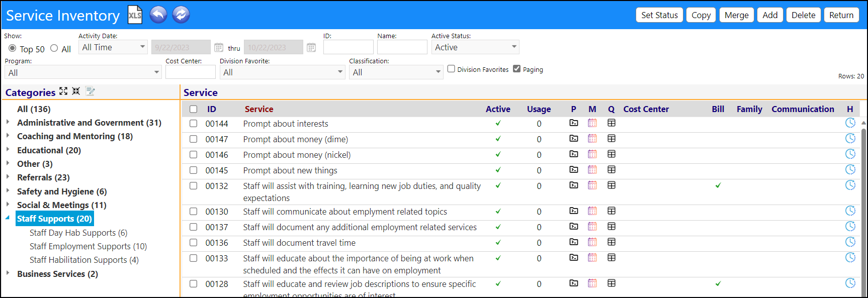
Task: Select All (136) category
Action: tap(34, 109)
